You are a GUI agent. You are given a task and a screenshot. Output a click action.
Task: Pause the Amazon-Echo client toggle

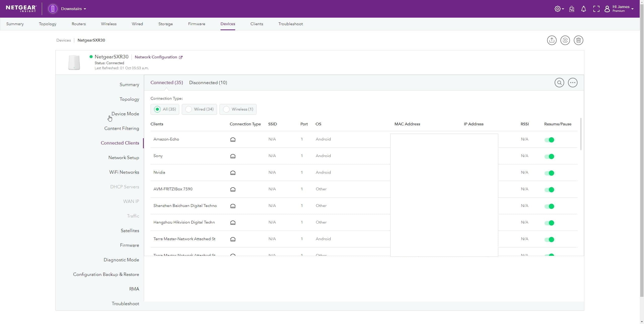(549, 140)
